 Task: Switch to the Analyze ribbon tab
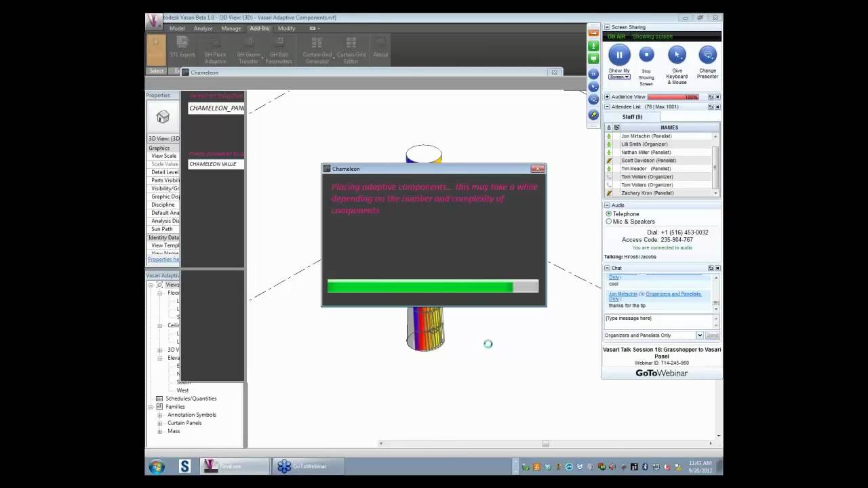point(203,28)
